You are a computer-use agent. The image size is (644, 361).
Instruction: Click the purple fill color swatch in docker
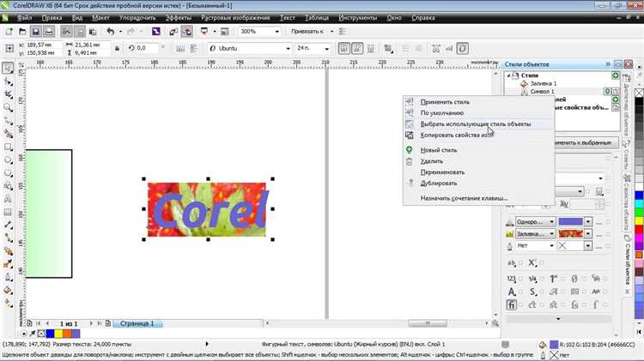pyautogui.click(x=570, y=222)
